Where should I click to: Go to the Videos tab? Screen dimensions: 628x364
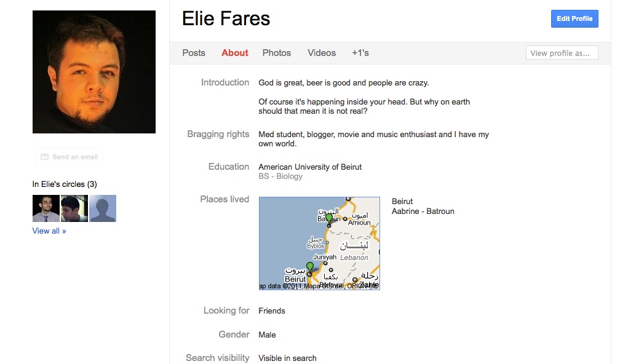(x=322, y=53)
